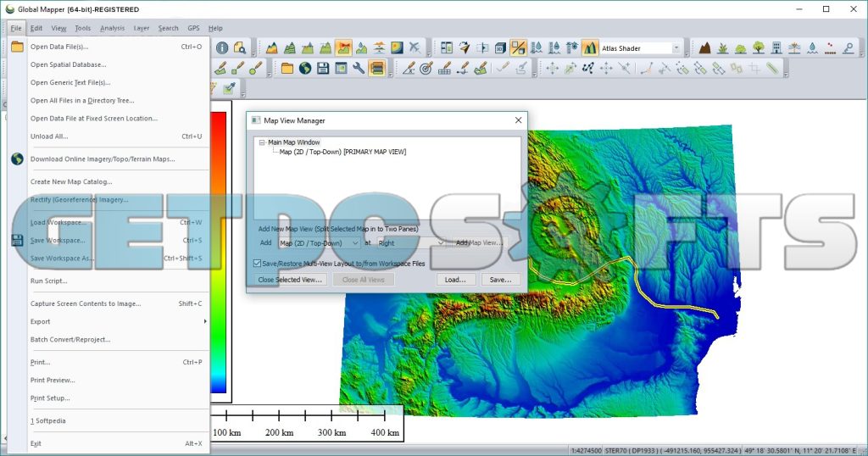
Task: Expand the Export submenu arrow
Action: [x=205, y=321]
